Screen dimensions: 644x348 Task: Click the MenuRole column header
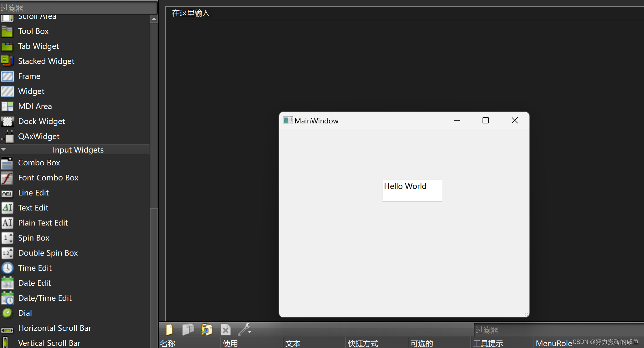(554, 343)
